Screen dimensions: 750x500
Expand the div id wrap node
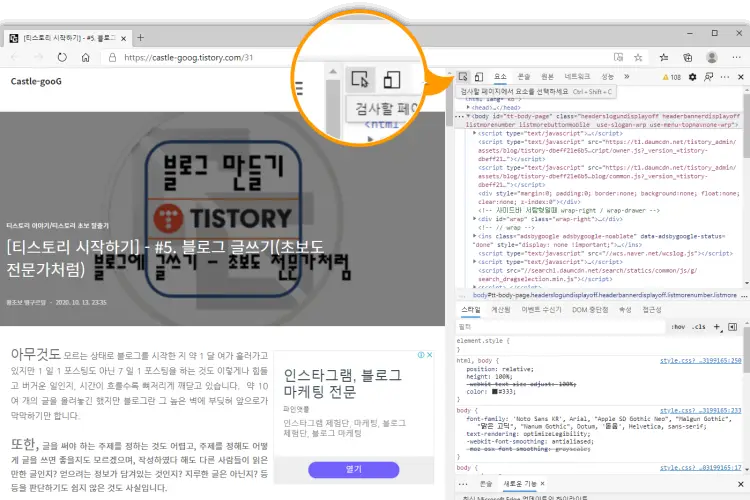coord(474,219)
